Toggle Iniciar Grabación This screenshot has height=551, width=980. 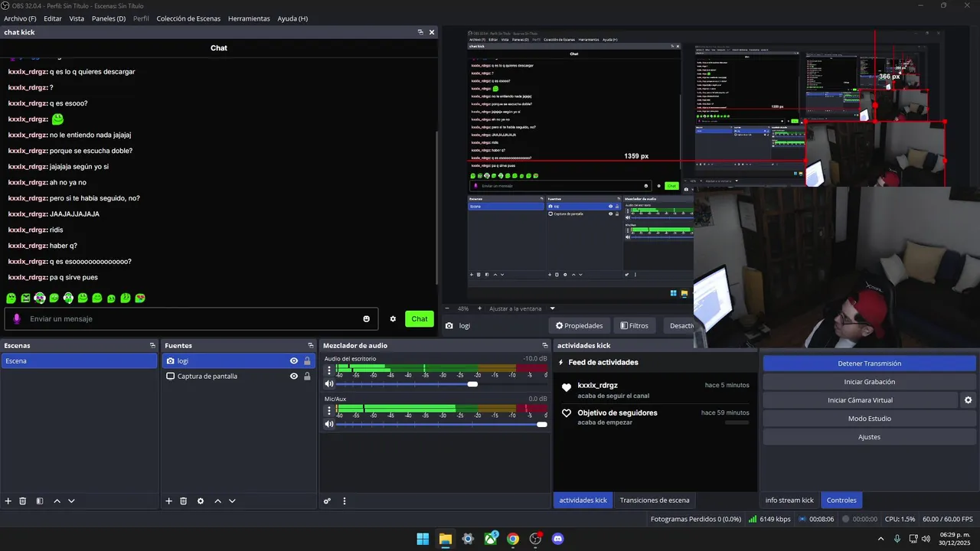coord(869,382)
